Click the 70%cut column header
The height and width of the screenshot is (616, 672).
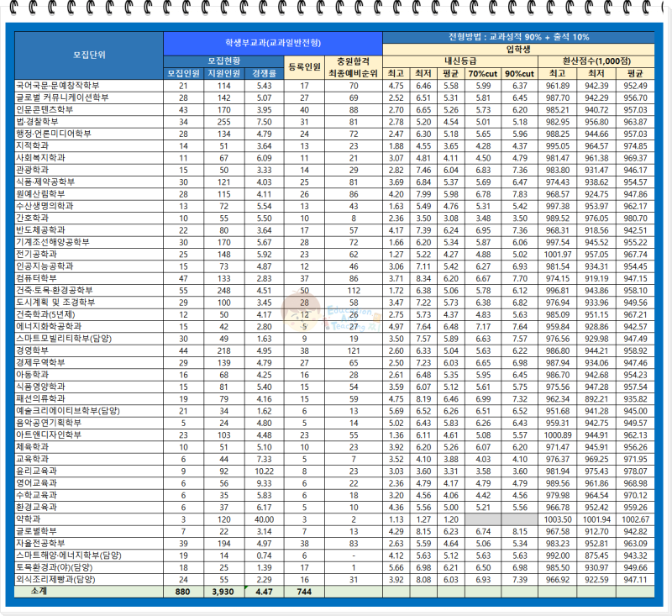(x=483, y=73)
